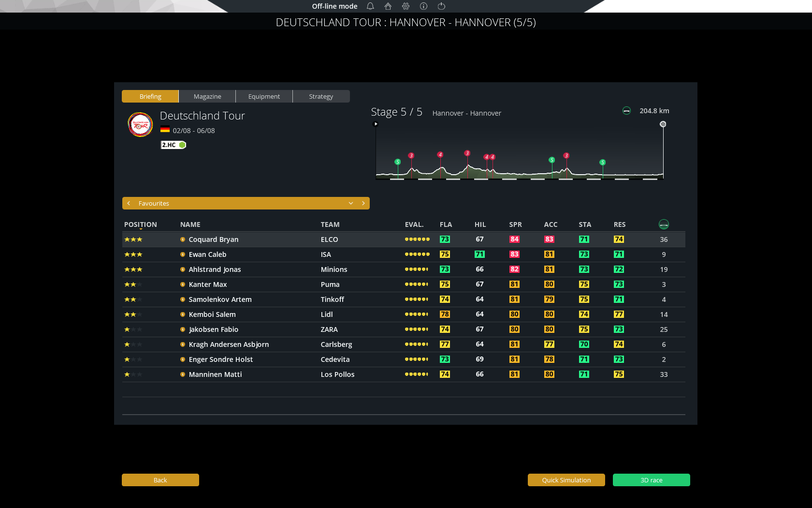
Task: Click Coquard Bryan's three-star rating
Action: 133,239
